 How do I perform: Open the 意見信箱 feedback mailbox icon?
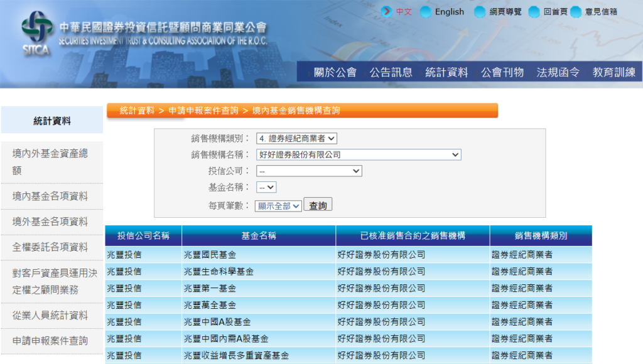click(x=576, y=11)
